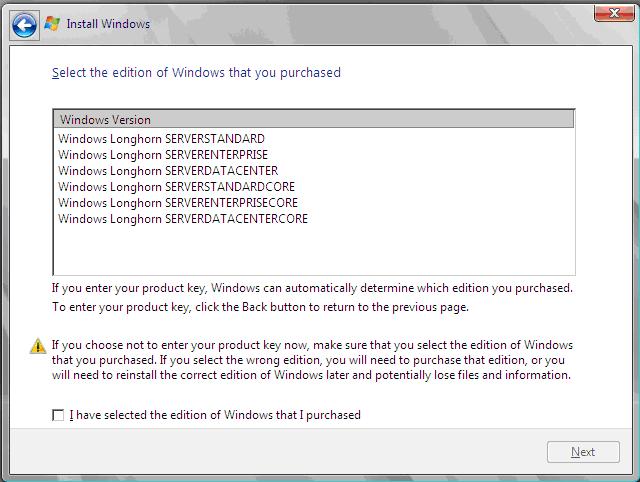Click the 'Select the edition of Windows' heading

click(196, 73)
